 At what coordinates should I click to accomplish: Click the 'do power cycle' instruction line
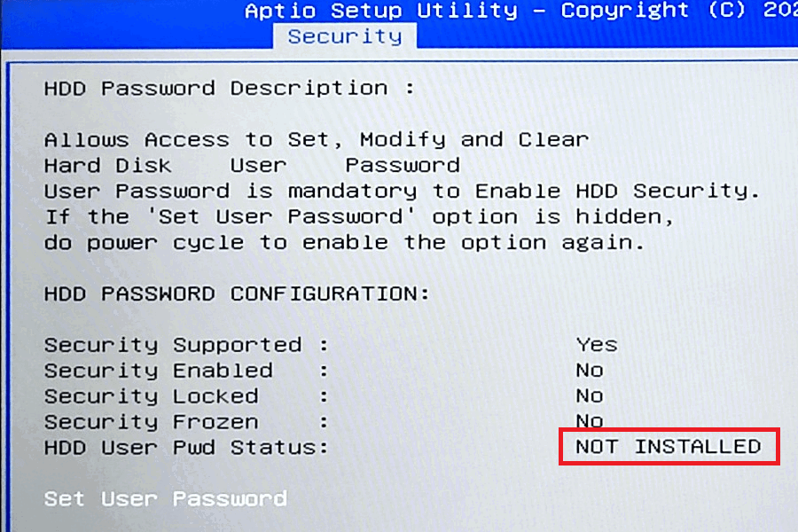[x=344, y=243]
